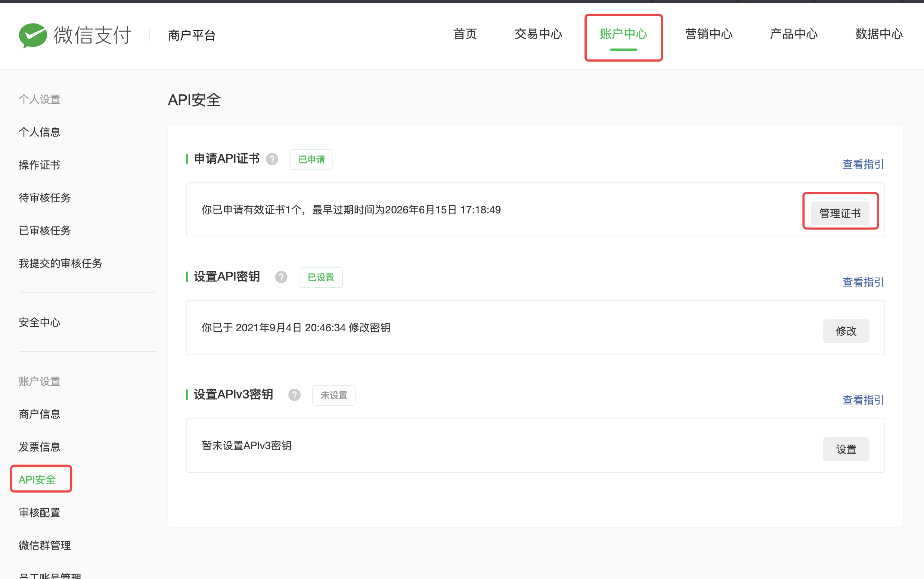Open 商户信息 under account settings
Screen dimensions: 924x579
[40, 414]
